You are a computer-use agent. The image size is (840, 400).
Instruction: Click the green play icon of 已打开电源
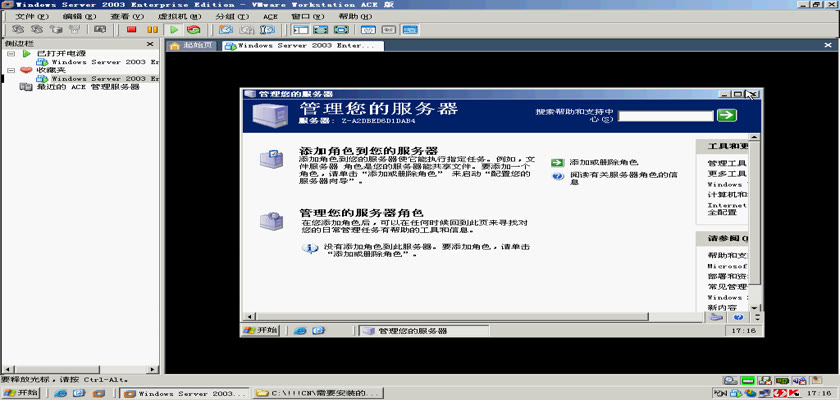tap(26, 54)
